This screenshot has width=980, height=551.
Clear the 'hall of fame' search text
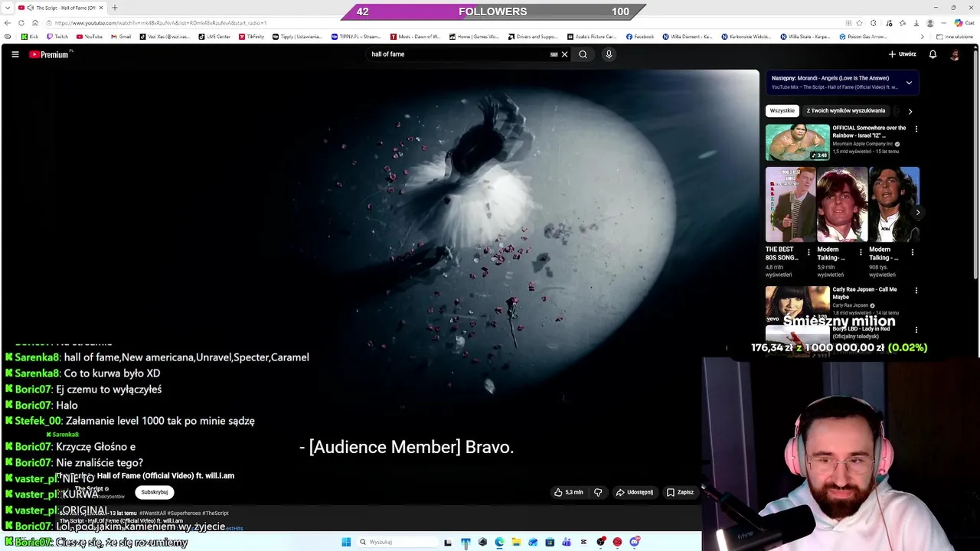point(564,54)
